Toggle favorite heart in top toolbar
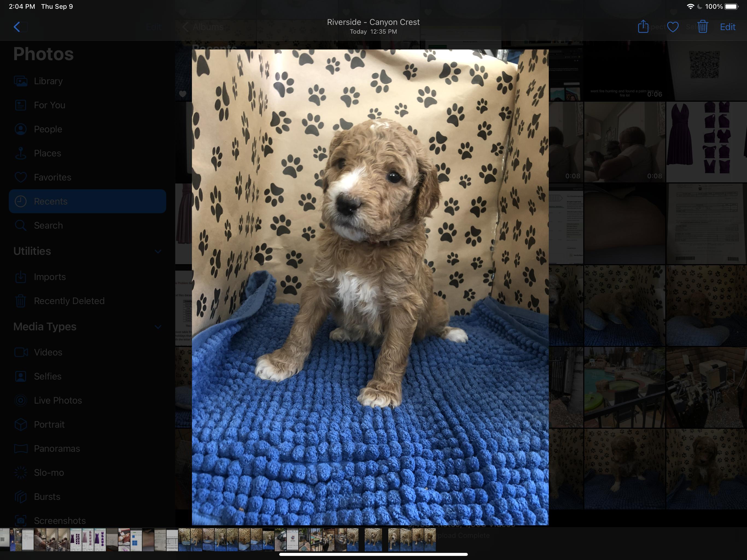The height and width of the screenshot is (560, 747). point(673,27)
